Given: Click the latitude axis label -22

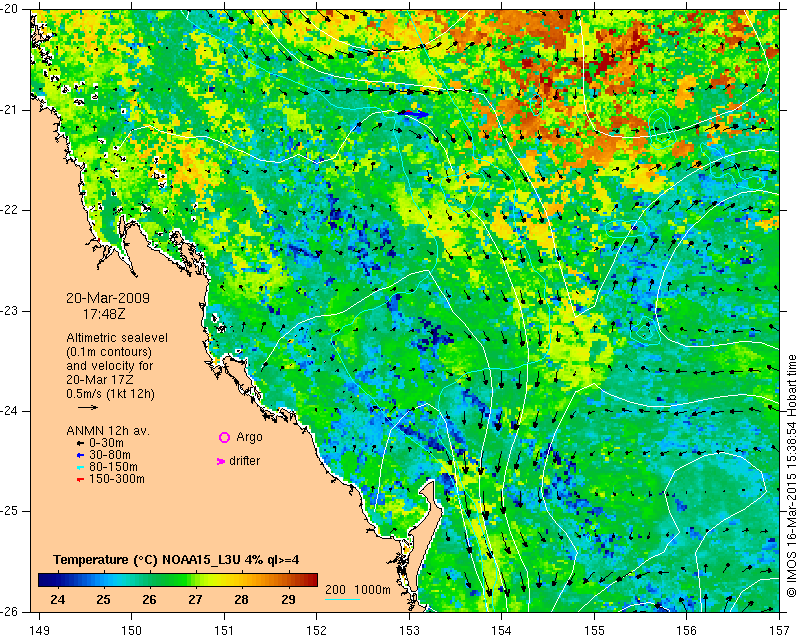Looking at the screenshot, I should coord(11,210).
